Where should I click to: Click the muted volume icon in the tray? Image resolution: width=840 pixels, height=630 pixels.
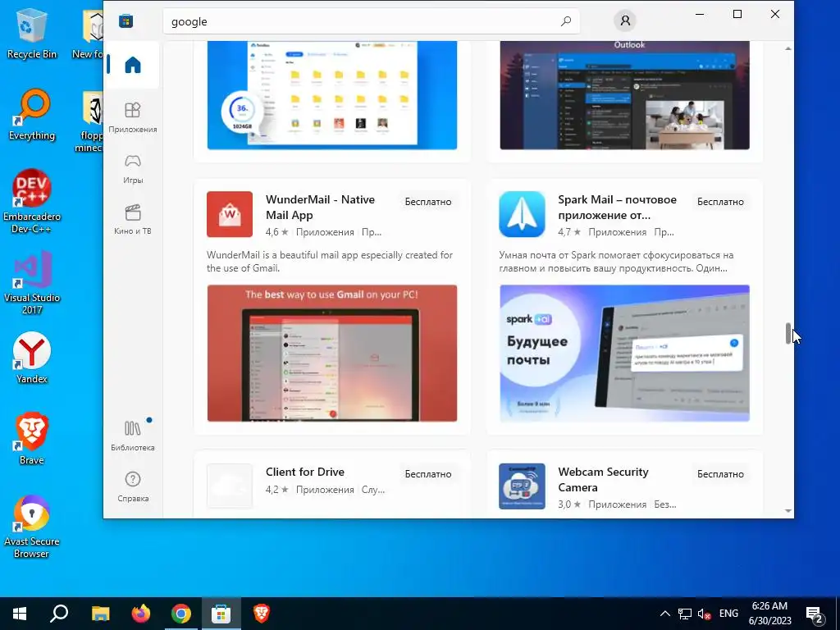(x=704, y=614)
